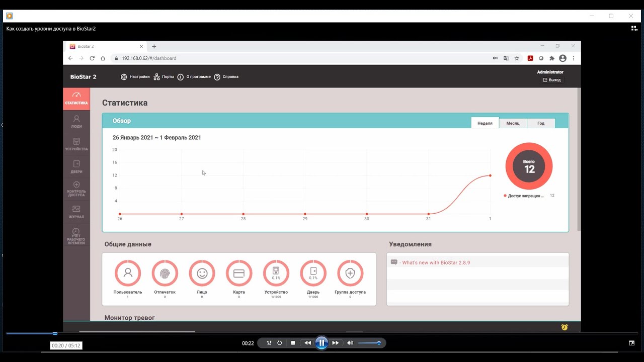Open the Люди section in sidebar

click(x=76, y=122)
